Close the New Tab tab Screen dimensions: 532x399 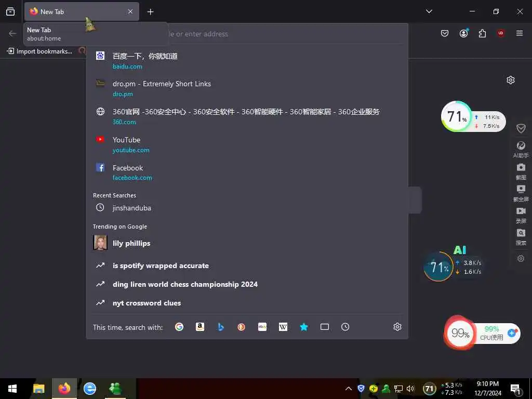[130, 11]
